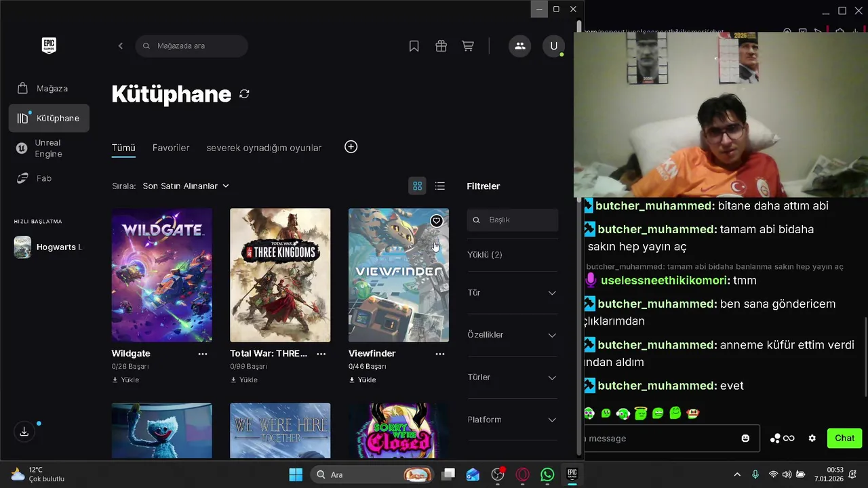This screenshot has height=488, width=868.
Task: Expand the Türler filter
Action: pos(512,378)
